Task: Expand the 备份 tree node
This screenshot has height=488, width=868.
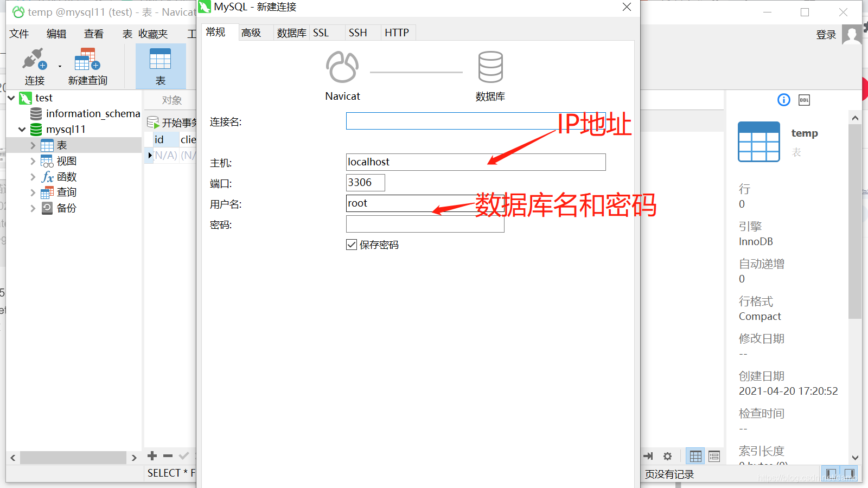Action: coord(33,208)
